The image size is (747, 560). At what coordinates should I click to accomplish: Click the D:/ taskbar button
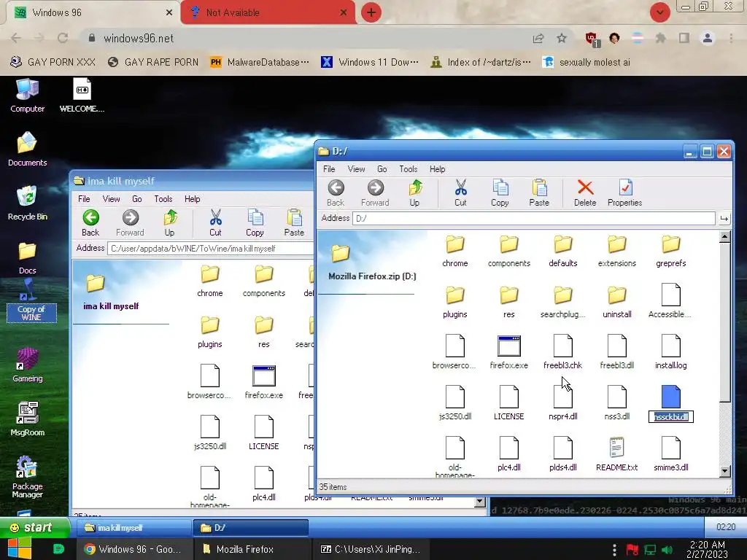click(252, 528)
